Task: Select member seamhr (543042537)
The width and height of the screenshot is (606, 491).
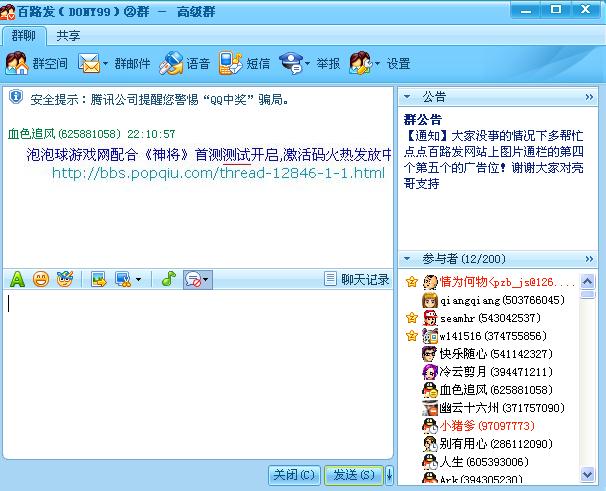Action: coord(492,318)
